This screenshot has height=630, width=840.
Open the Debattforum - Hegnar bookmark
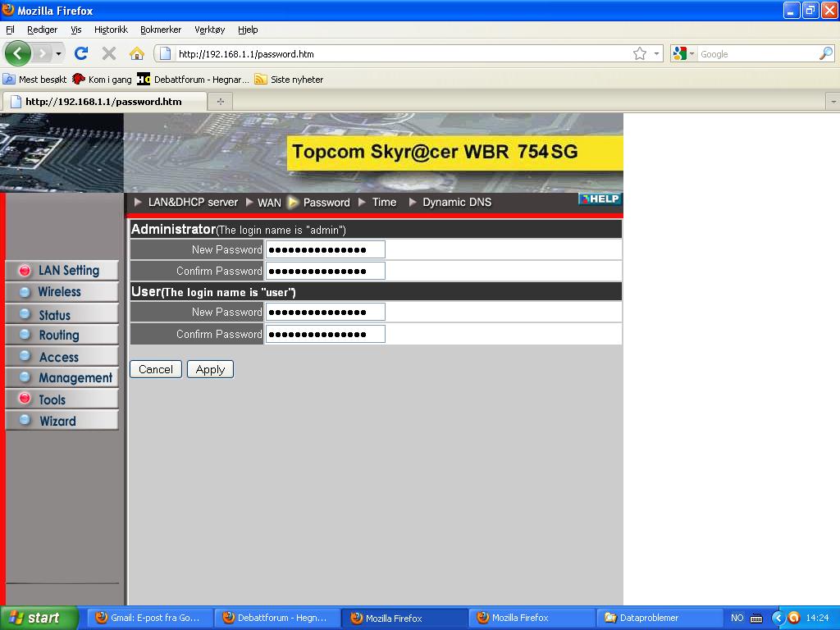coord(194,80)
